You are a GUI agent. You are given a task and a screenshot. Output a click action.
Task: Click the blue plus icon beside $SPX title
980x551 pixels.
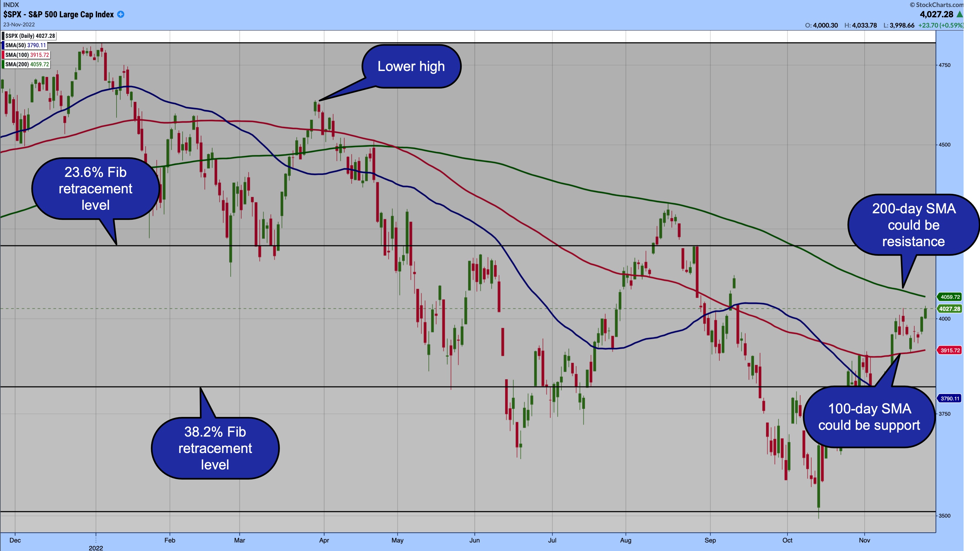tap(121, 14)
